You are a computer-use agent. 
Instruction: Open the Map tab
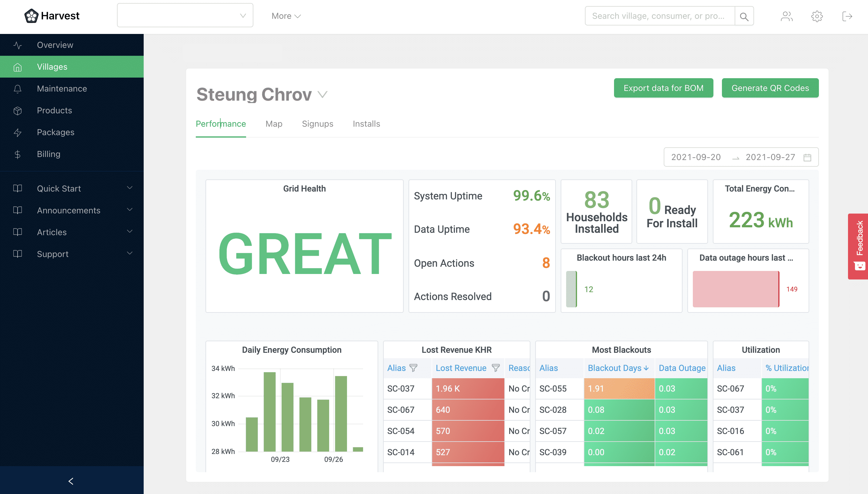point(274,124)
